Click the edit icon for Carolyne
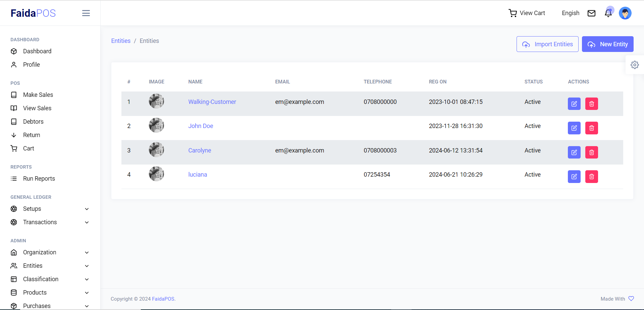Screen dimensions: 644x310 [x=574, y=152]
